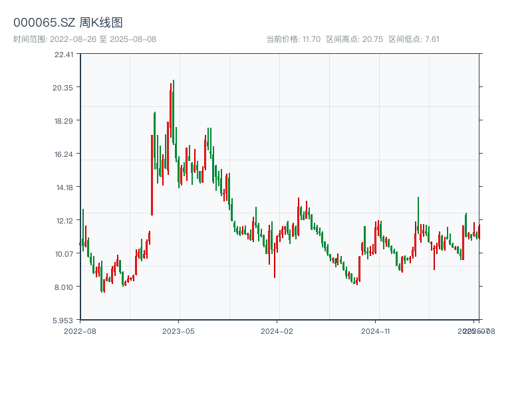Choose the 2024-11 x-axis date label
This screenshot has height=399, width=532.
click(376, 331)
